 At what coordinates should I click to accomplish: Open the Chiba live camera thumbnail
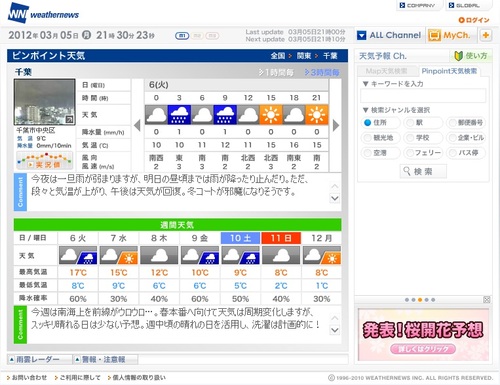(44, 102)
